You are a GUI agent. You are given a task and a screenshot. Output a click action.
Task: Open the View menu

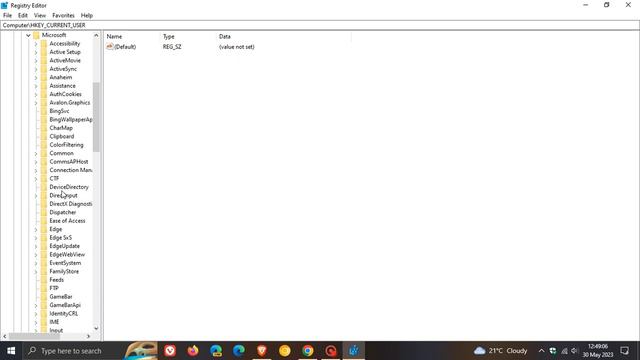coord(40,16)
